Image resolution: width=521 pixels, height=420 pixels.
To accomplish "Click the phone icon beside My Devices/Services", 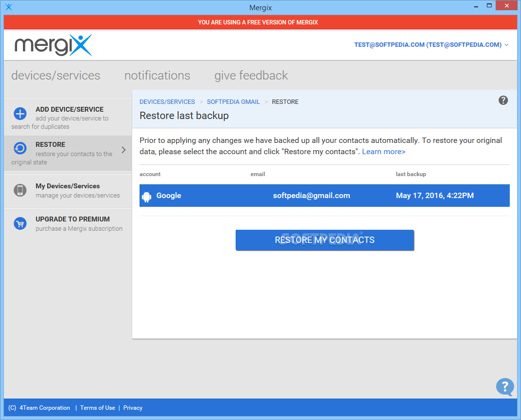I will coord(20,190).
